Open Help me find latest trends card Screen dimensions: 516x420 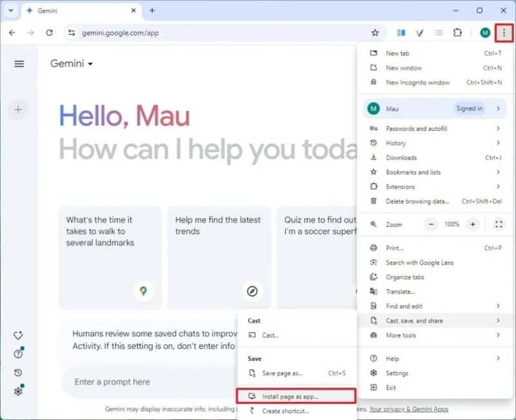click(x=219, y=257)
